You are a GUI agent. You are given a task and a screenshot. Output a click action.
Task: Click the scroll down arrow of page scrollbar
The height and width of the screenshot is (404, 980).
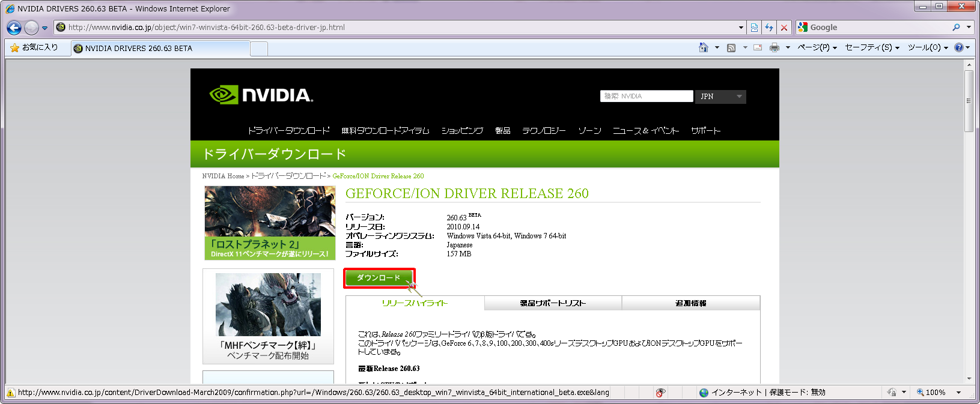click(969, 379)
